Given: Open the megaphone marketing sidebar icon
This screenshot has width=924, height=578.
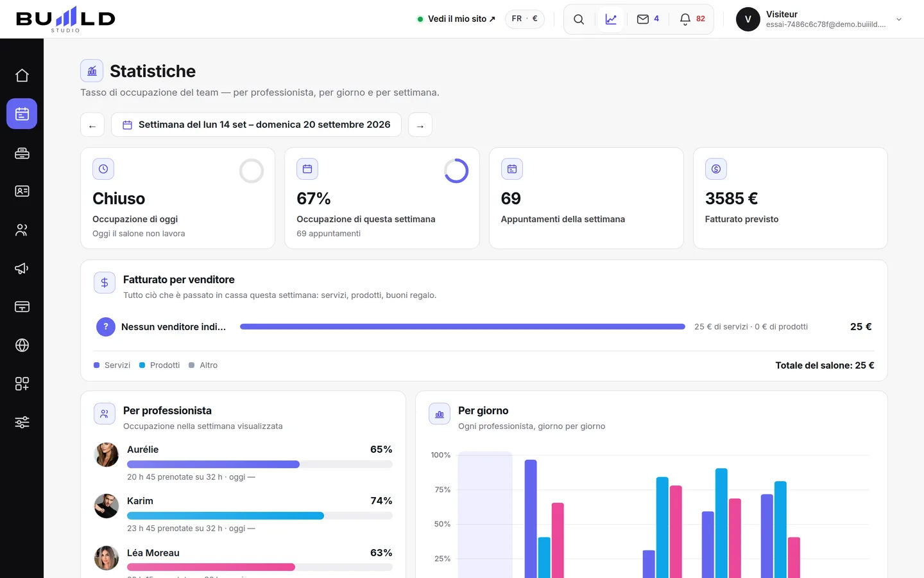Looking at the screenshot, I should [22, 268].
